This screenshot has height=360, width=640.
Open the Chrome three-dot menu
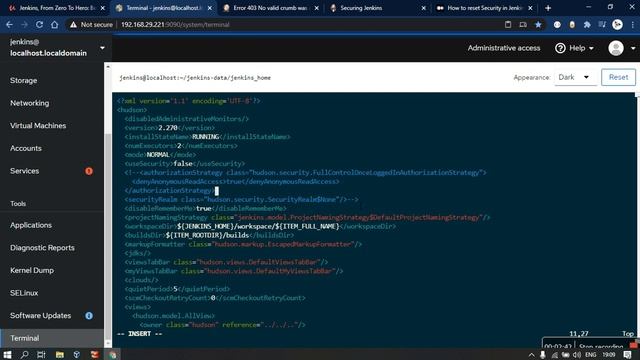(633, 24)
